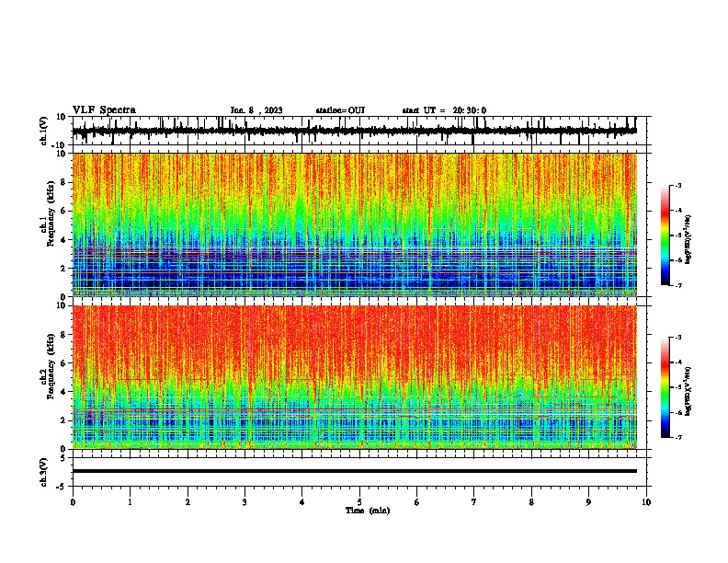The height and width of the screenshot is (563, 728).
Task: Click "-3" atop the ch.2 color scale
Action: point(678,338)
